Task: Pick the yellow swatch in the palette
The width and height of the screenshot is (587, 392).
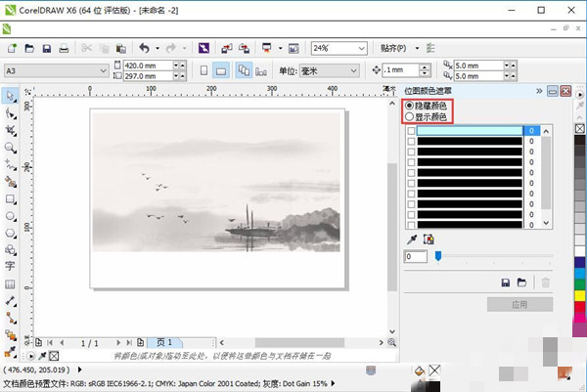Action: point(579,295)
